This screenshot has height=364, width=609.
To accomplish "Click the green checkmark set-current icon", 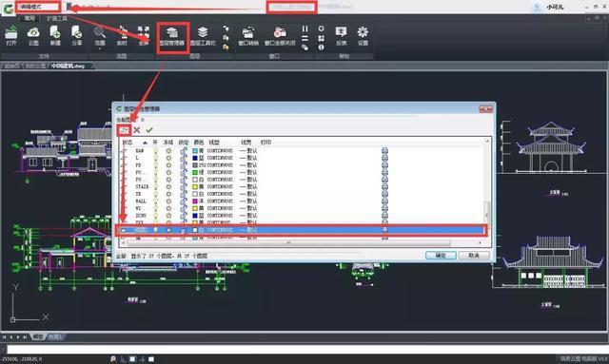I will [149, 130].
